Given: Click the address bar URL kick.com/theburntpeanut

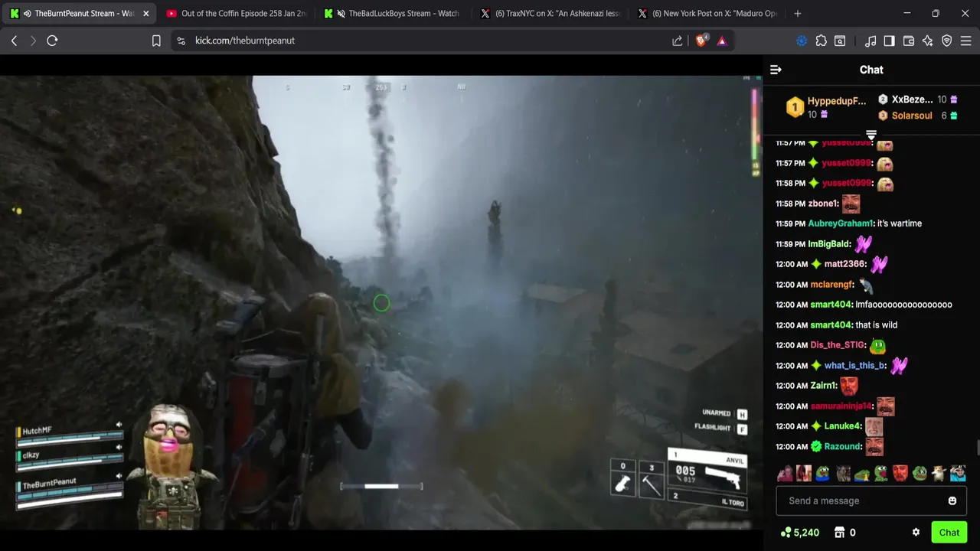Looking at the screenshot, I should point(244,41).
